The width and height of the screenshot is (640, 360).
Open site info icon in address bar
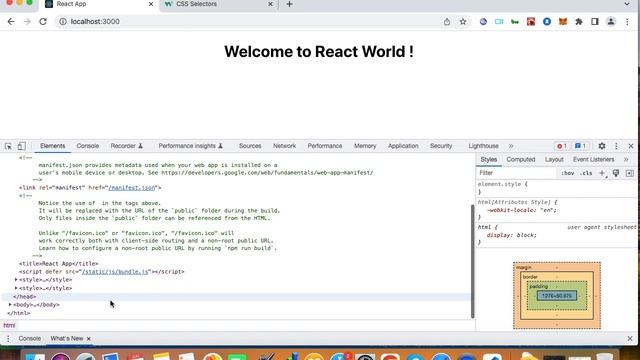(63, 22)
